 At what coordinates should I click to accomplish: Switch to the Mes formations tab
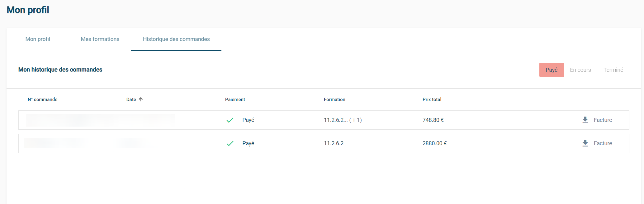[x=100, y=39]
